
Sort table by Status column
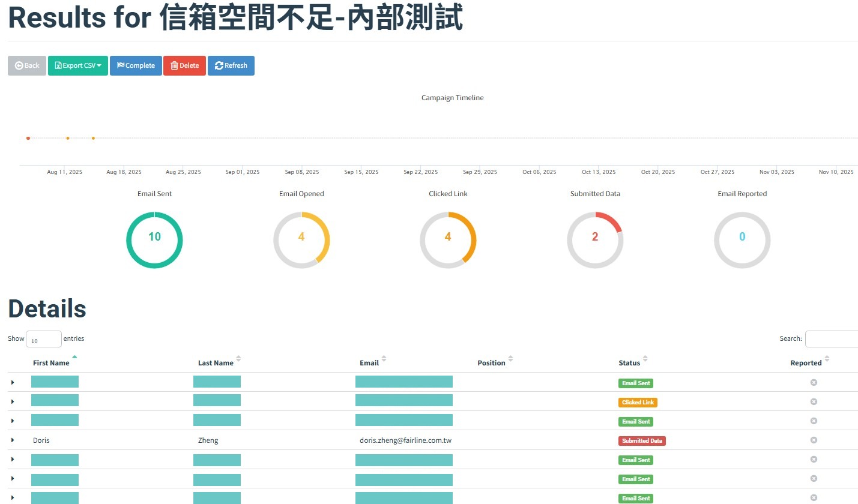tap(629, 362)
